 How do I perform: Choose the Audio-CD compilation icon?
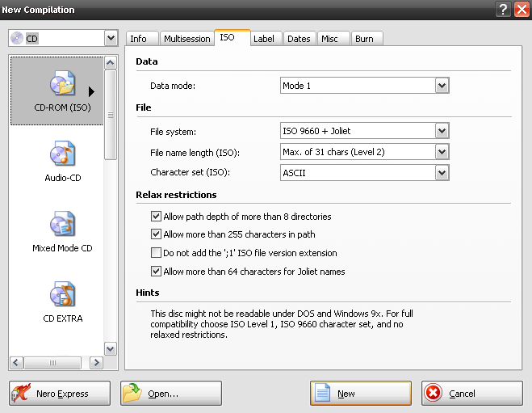[x=62, y=153]
